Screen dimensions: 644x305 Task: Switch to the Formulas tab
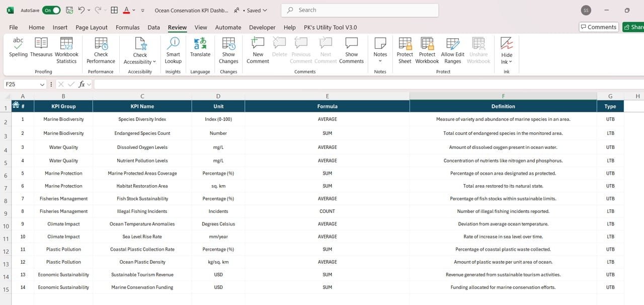click(127, 27)
